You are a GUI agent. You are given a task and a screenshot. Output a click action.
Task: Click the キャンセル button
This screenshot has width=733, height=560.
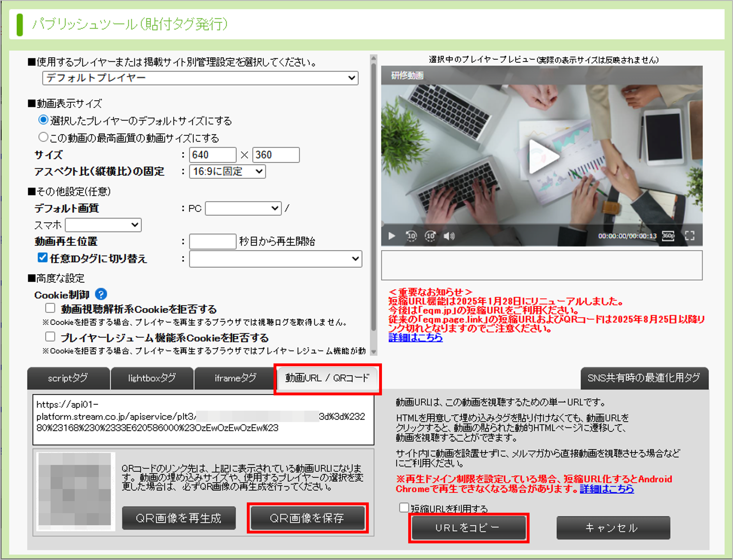(x=613, y=528)
